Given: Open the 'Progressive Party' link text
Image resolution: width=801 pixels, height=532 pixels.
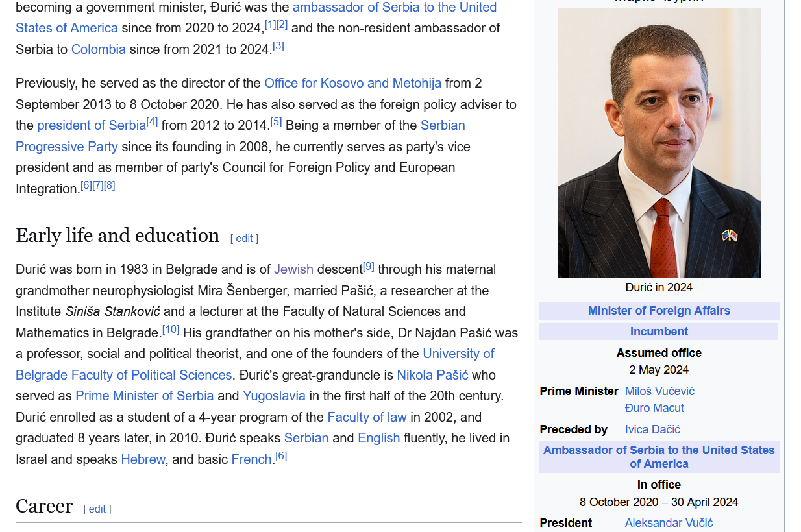Looking at the screenshot, I should point(67,147).
